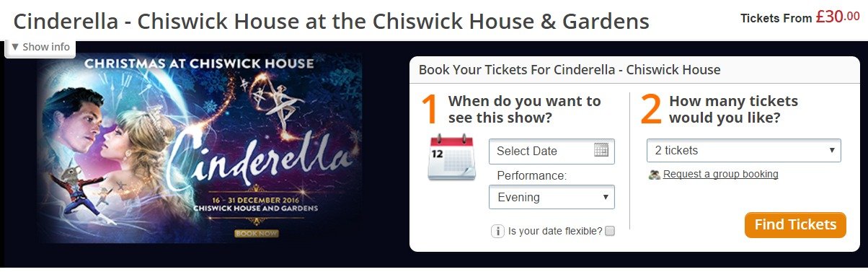Click the 'Tickets From £30.00' price text
The width and height of the screenshot is (868, 272).
[x=800, y=17]
